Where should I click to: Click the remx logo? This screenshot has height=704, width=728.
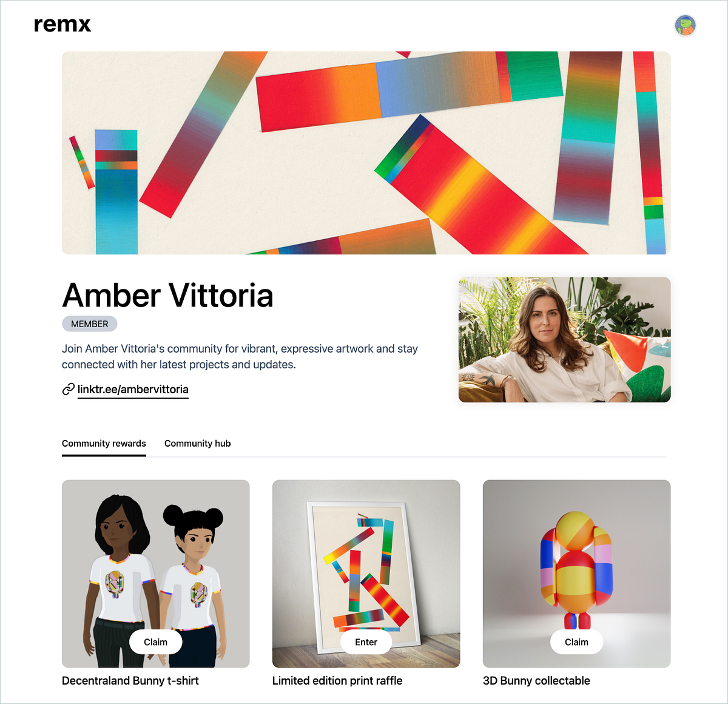62,24
